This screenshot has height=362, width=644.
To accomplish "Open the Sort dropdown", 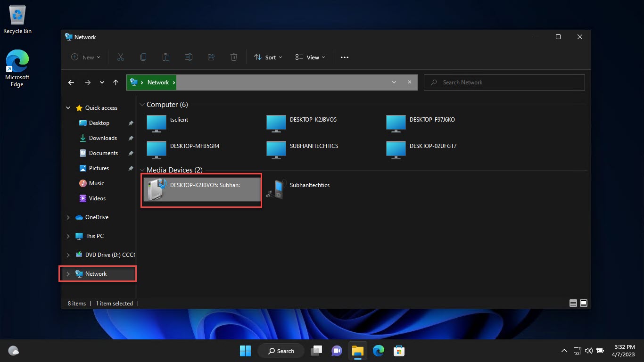I will 267,57.
